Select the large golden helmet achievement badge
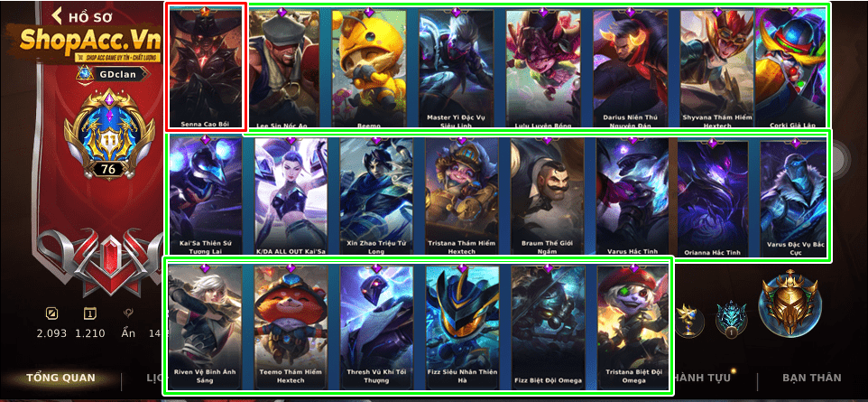Viewport: 868px width, 402px height. pyautogui.click(x=790, y=306)
